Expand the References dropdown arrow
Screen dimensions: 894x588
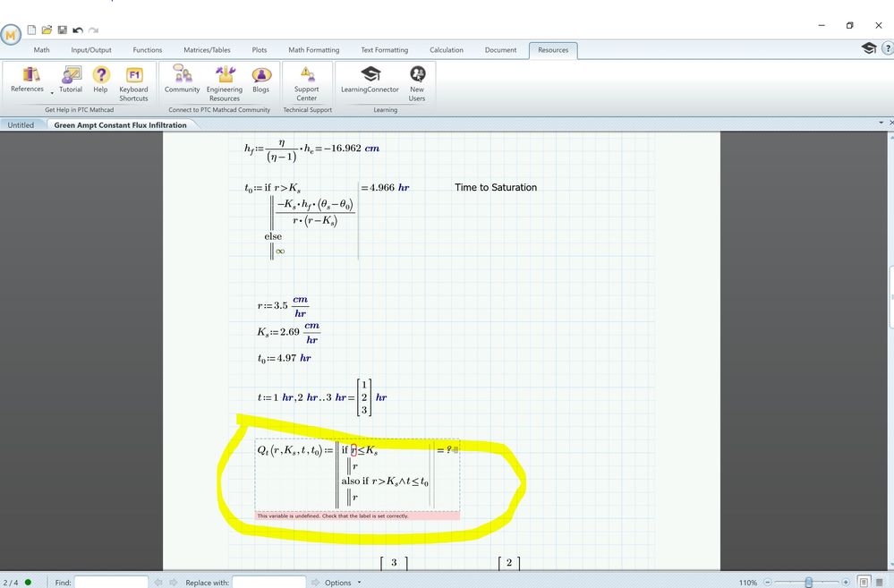point(52,93)
